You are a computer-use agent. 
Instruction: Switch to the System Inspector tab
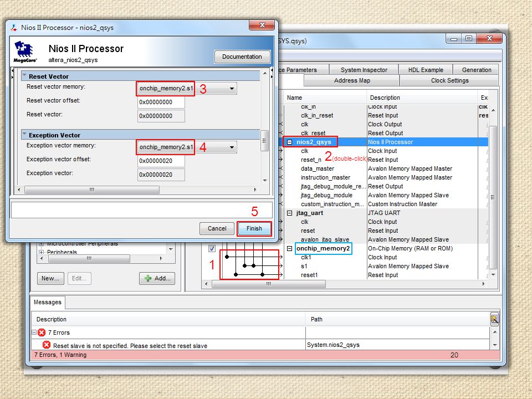click(364, 70)
